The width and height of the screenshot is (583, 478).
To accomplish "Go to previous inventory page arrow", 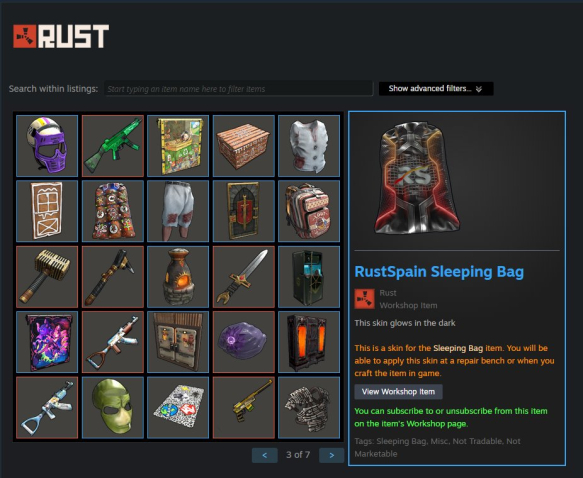I will (x=264, y=455).
